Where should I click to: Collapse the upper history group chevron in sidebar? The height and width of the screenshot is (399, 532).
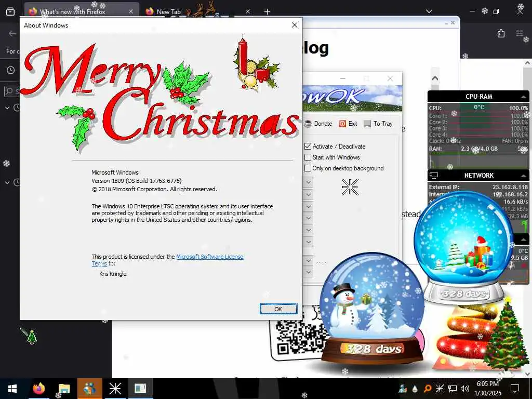tap(7, 108)
